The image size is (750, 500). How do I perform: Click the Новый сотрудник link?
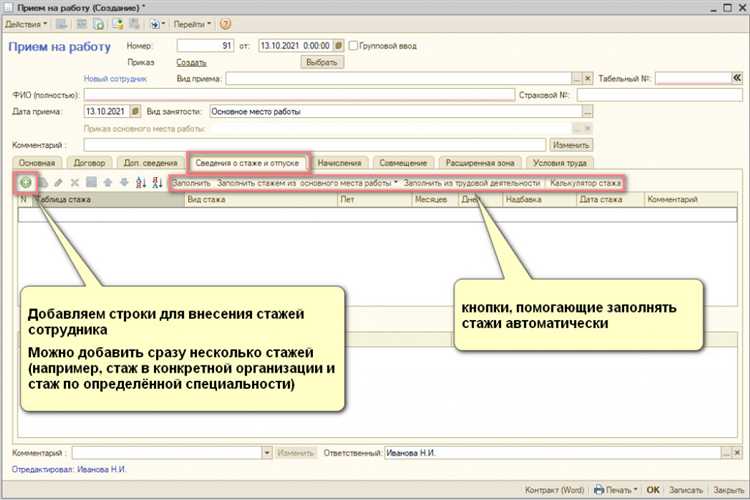[115, 79]
